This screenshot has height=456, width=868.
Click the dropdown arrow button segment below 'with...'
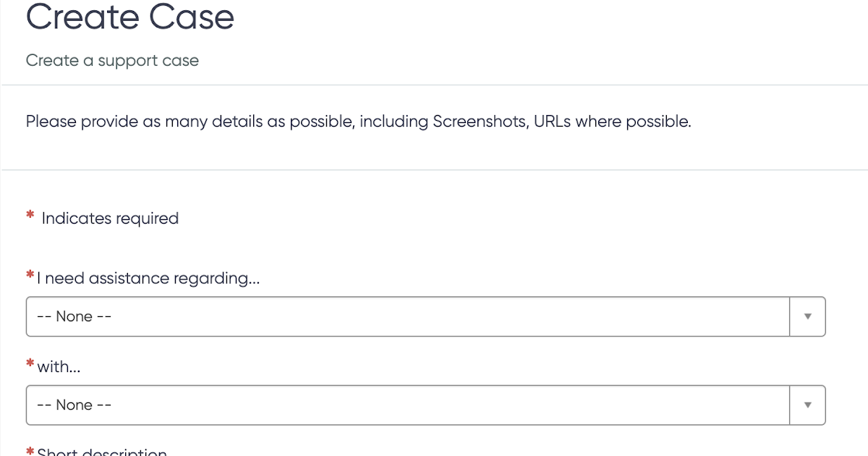[807, 405]
